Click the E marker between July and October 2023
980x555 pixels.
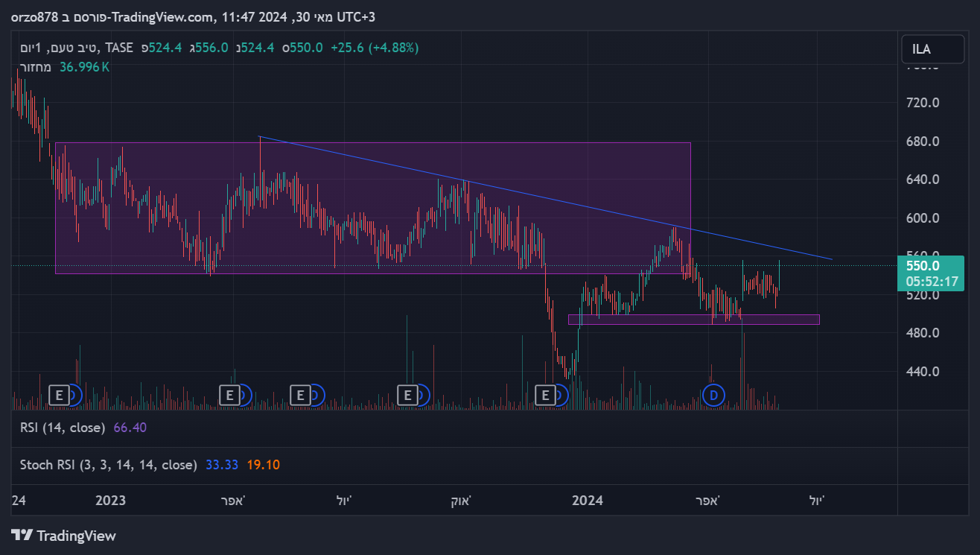[407, 394]
